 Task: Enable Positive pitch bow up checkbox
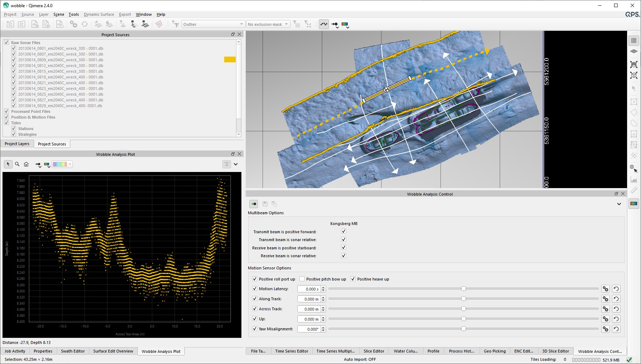click(302, 279)
